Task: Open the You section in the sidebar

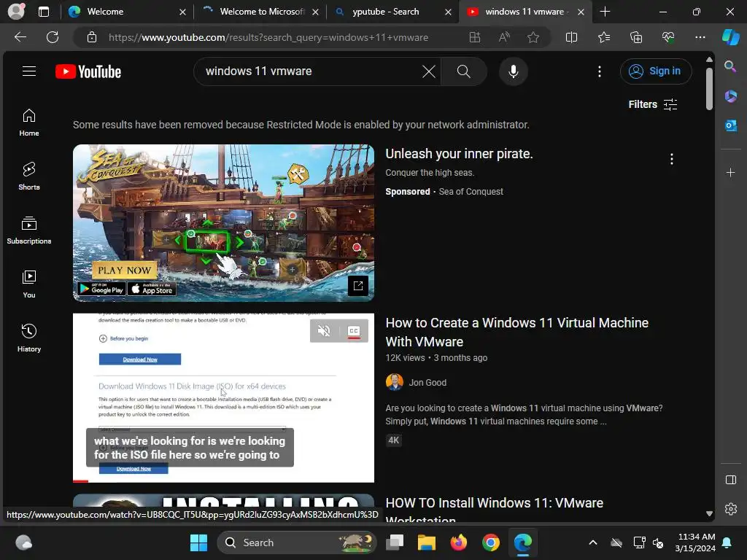Action: 29,284
